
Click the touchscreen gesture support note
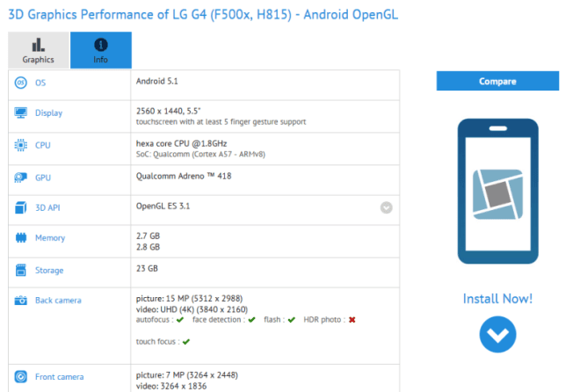pos(221,122)
